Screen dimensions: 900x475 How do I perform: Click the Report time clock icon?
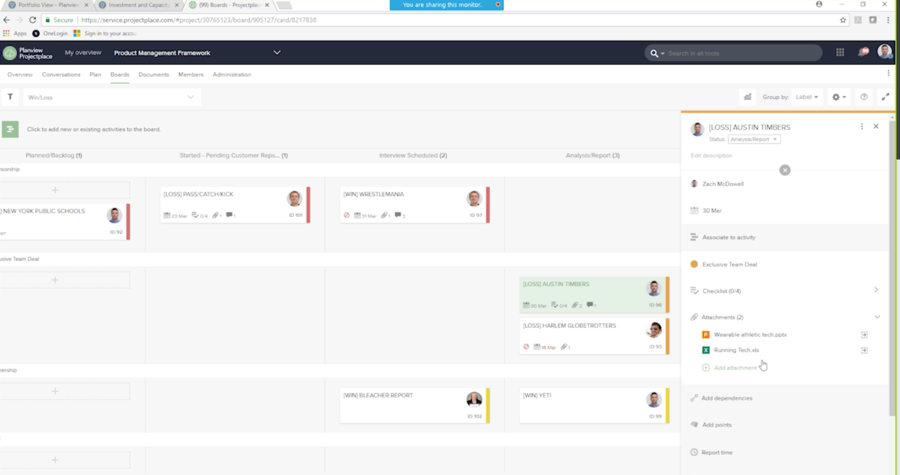pyautogui.click(x=694, y=452)
